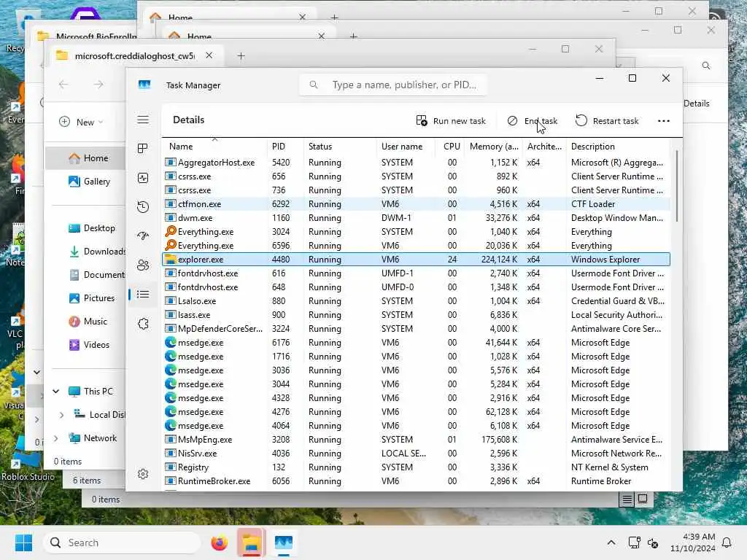Screen dimensions: 747x560
Task: Select Everything.exe with PID 3024
Action: tap(416, 232)
